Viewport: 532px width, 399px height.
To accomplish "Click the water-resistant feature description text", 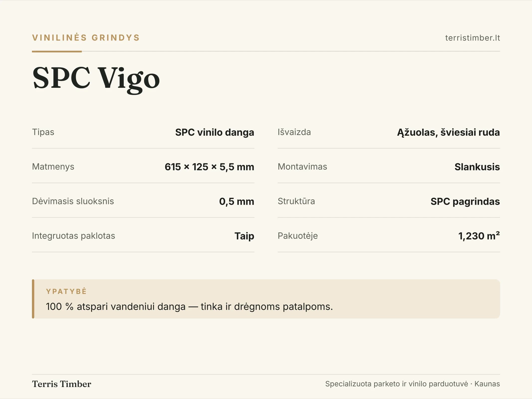I will coord(189,306).
